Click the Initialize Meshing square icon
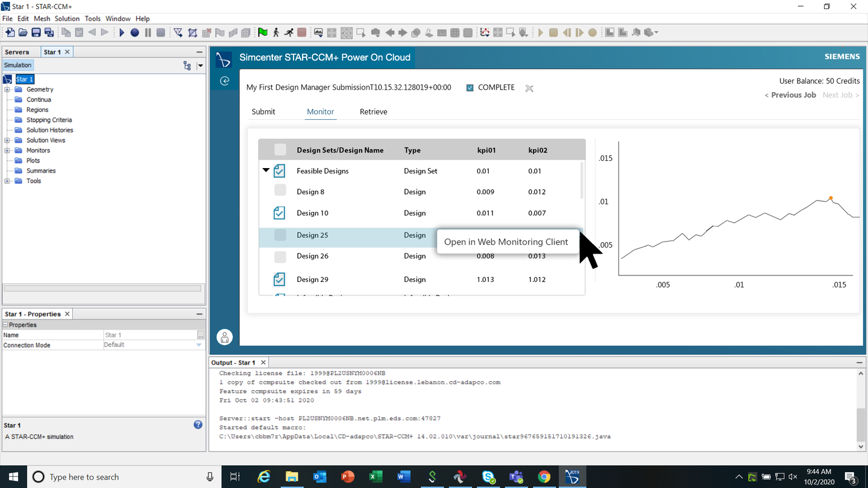Screen dimensions: 868x488 pos(193,33)
